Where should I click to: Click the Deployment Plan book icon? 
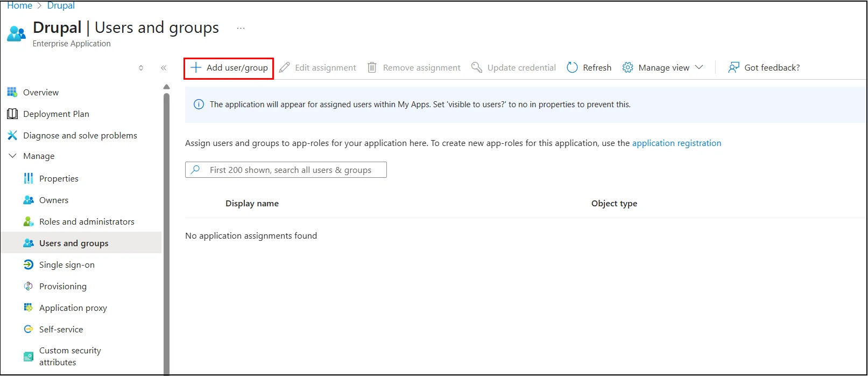tap(12, 114)
